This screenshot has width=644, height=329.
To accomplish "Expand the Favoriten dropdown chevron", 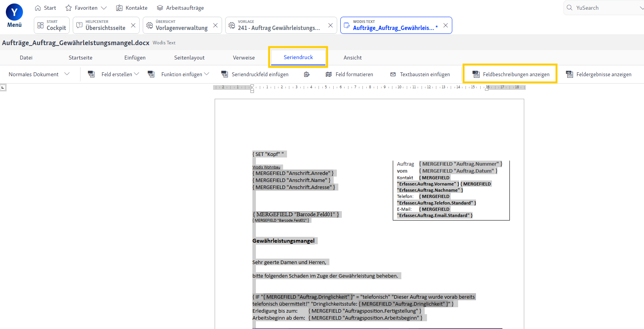I will [103, 8].
